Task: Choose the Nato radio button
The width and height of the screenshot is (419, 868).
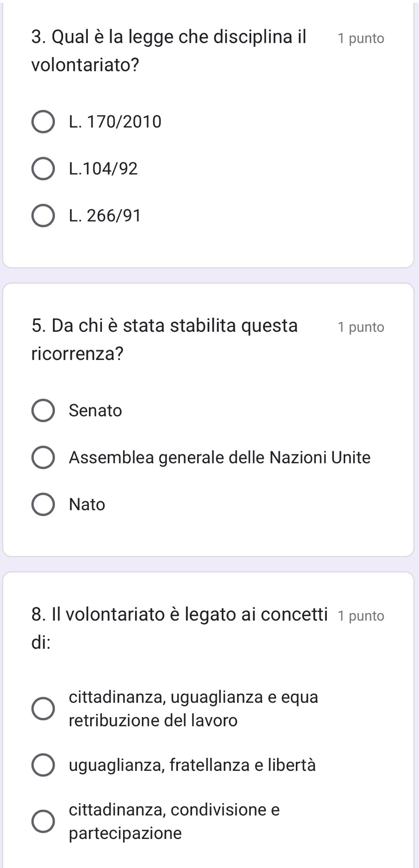Action: 43,504
